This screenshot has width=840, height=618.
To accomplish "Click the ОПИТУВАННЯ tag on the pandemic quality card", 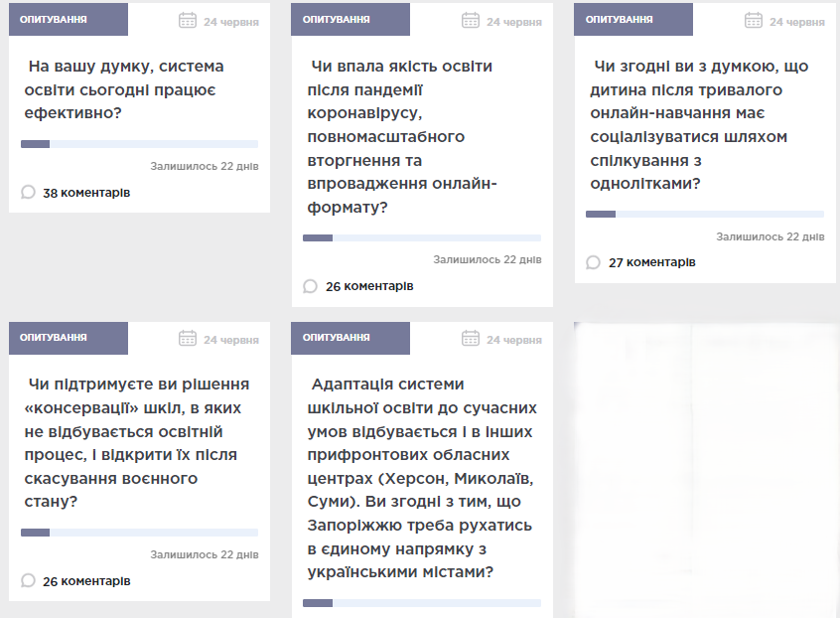I will point(350,19).
